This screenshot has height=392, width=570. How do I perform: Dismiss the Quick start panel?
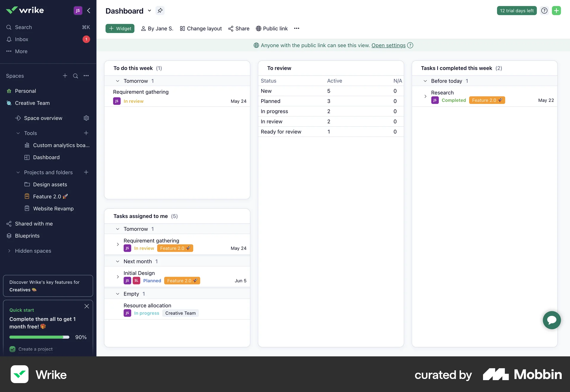pyautogui.click(x=86, y=306)
